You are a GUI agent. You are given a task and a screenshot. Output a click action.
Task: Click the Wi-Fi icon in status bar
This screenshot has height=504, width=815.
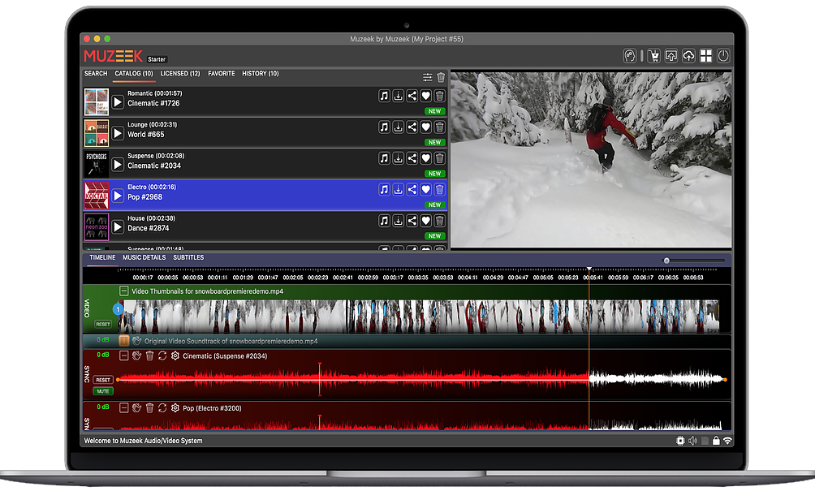[x=727, y=441]
